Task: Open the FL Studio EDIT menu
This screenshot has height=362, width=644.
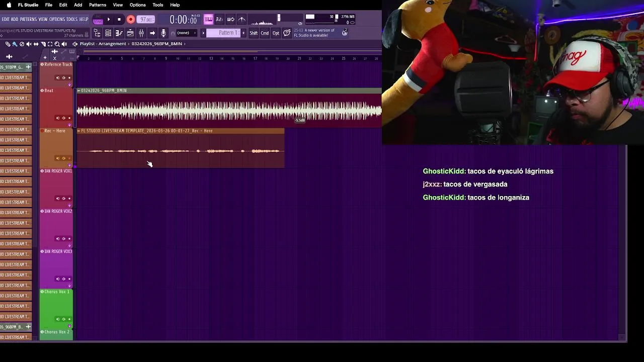Action: pyautogui.click(x=6, y=20)
